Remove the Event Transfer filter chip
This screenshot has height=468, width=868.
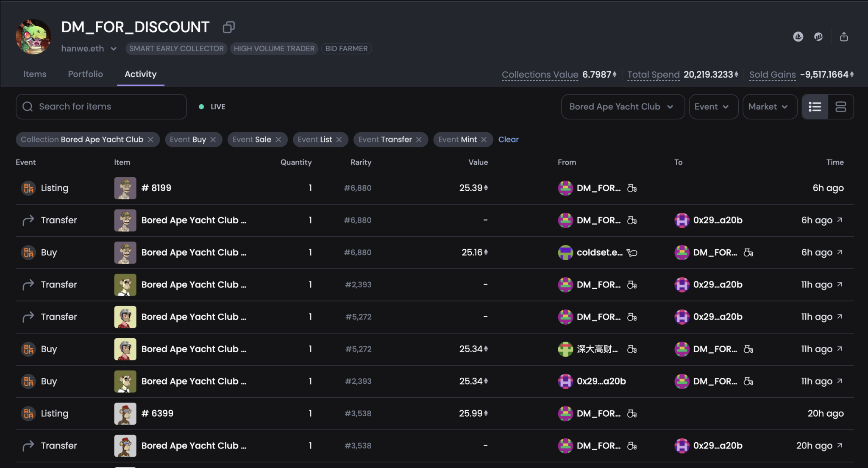pos(419,139)
